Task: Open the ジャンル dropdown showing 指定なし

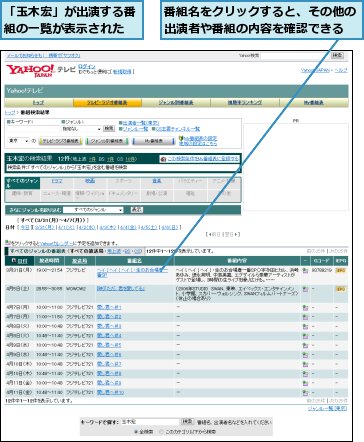Action: 81,129
